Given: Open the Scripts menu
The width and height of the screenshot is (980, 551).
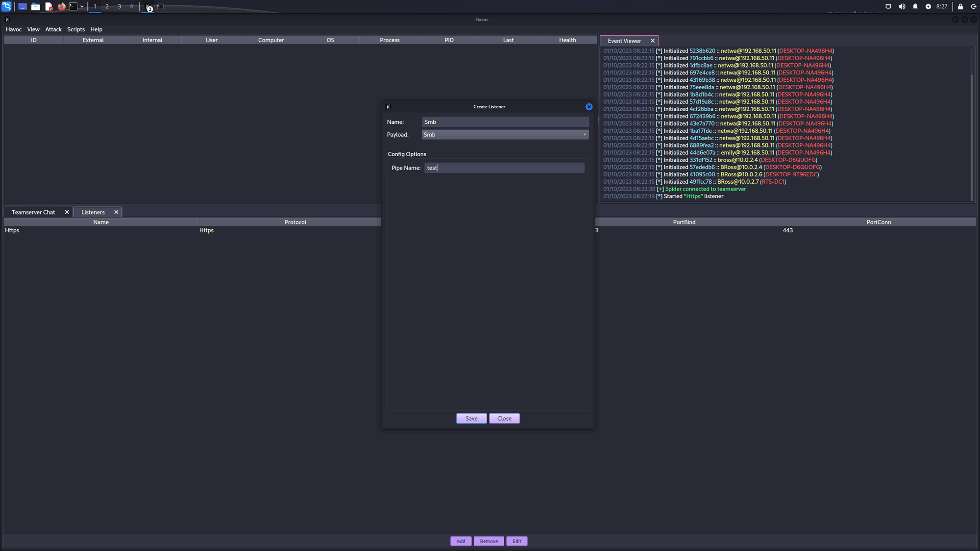Looking at the screenshot, I should [76, 29].
